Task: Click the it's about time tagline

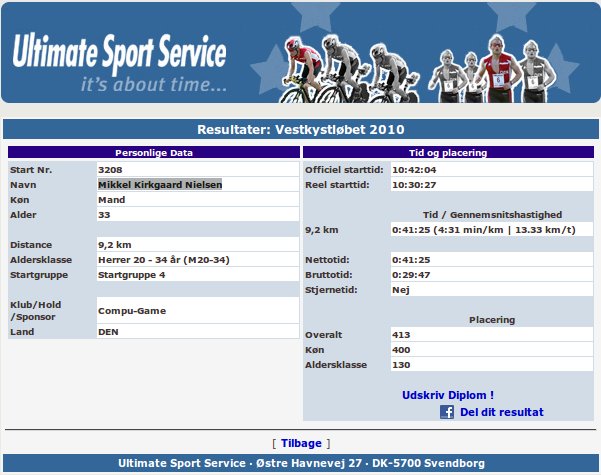Action: click(x=154, y=85)
